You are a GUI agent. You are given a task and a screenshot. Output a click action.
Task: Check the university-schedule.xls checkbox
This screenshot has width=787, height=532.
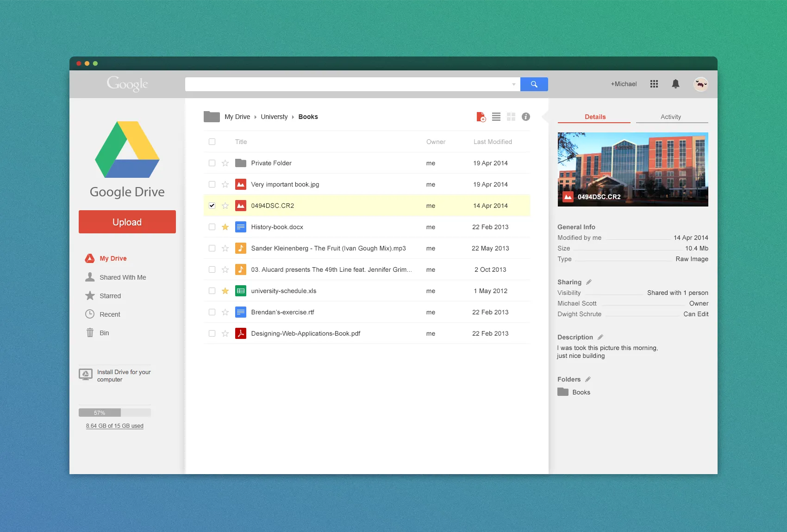coord(212,291)
